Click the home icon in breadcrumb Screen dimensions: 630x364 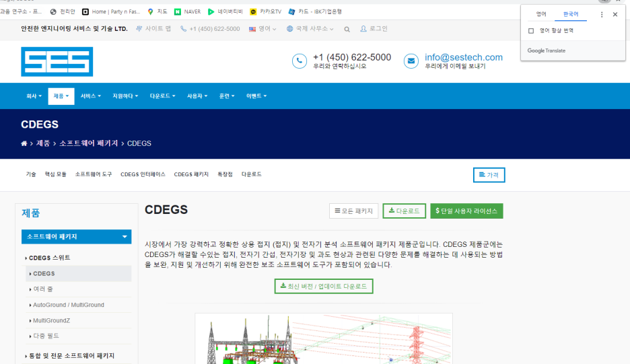tap(24, 143)
